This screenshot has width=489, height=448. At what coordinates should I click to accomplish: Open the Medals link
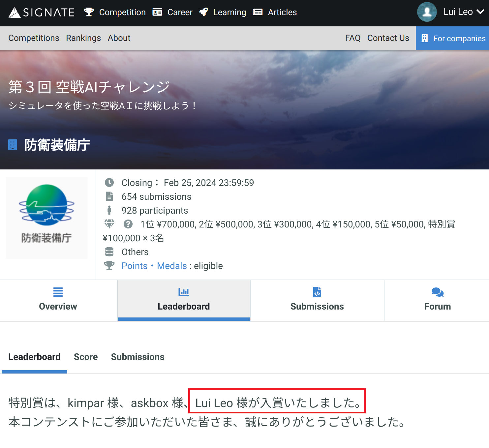coord(172,266)
